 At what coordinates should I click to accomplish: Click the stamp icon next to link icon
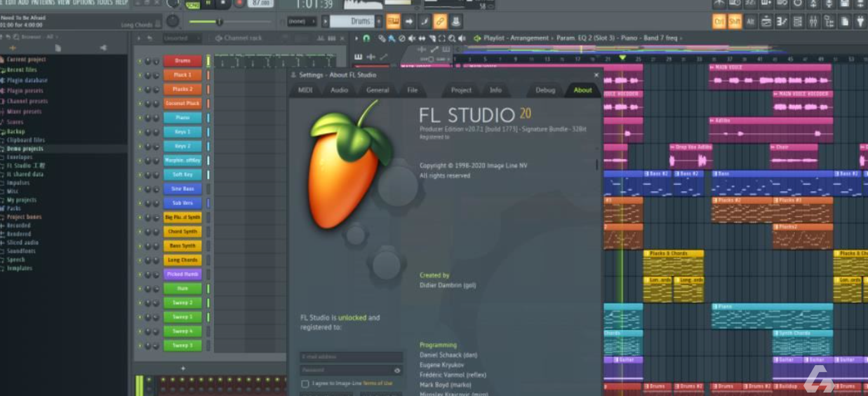(x=456, y=22)
